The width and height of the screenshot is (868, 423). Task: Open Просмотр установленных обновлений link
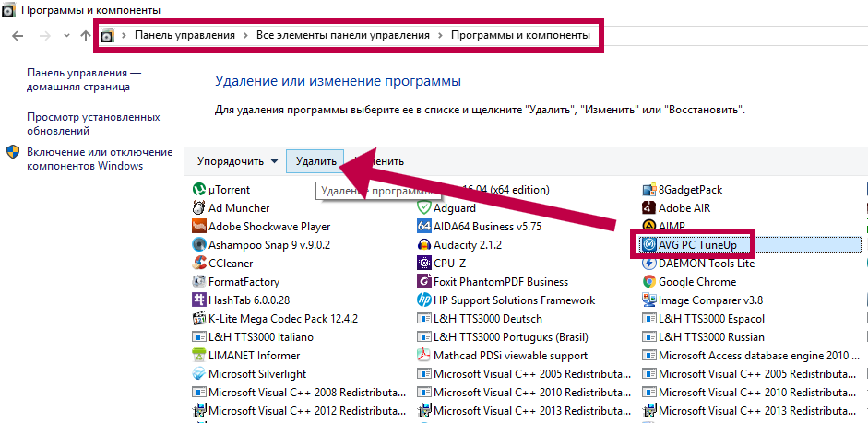pyautogui.click(x=93, y=124)
